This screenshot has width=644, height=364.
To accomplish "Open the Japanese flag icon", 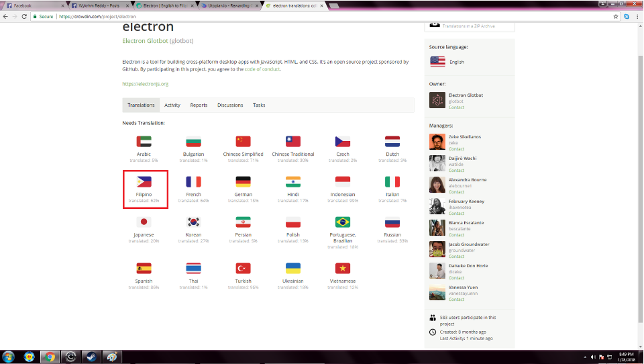I will [x=144, y=222].
